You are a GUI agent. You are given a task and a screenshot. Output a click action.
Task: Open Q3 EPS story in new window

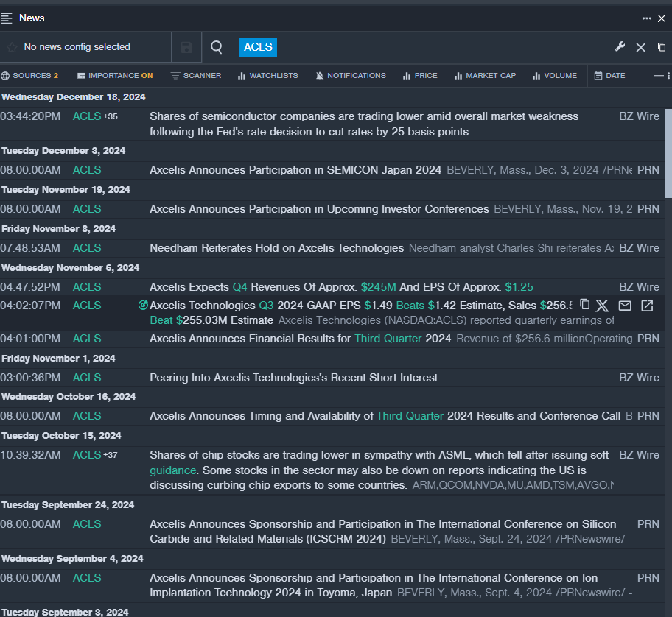647,306
